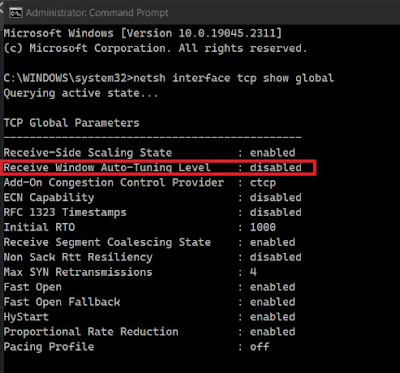
Task: Click the 'Non Sack Rtt Resiliency' label
Action: [x=78, y=257]
